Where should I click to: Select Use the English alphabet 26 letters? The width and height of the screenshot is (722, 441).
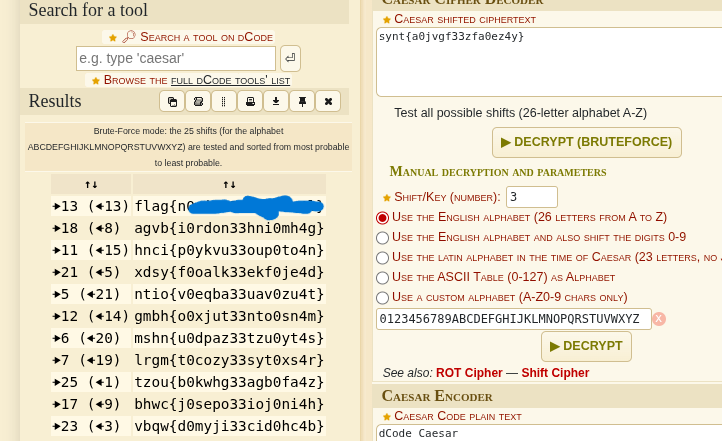pos(382,218)
